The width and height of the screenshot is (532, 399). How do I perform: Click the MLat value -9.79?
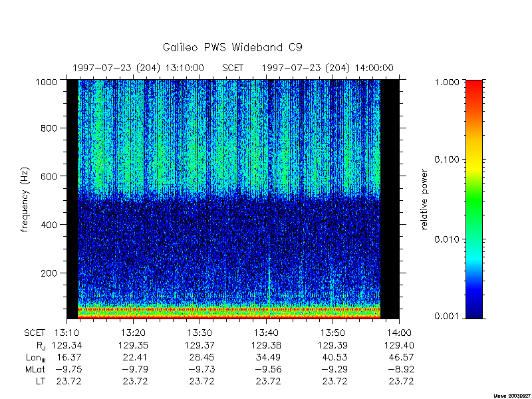(134, 369)
